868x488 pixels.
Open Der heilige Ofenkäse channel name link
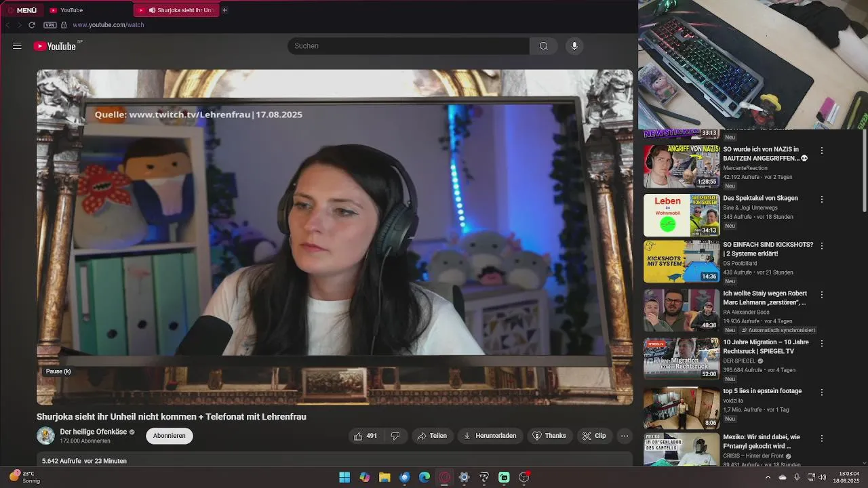[93, 432]
